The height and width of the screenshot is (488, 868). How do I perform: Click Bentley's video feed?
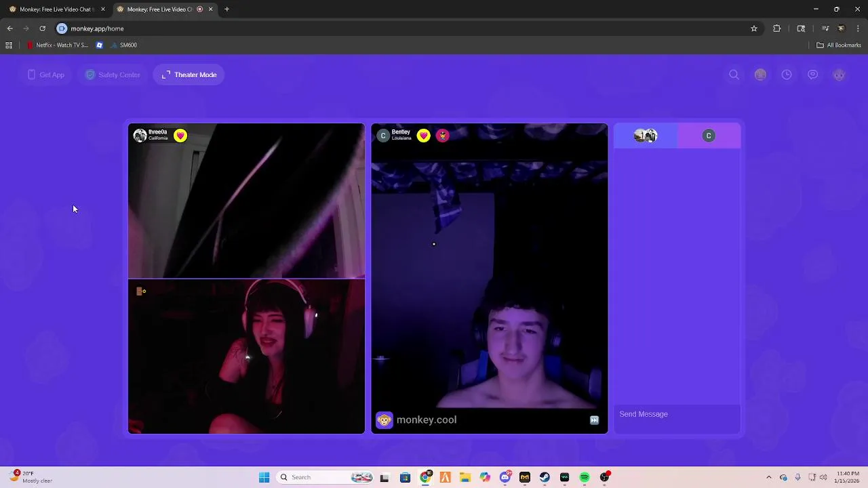coord(490,278)
